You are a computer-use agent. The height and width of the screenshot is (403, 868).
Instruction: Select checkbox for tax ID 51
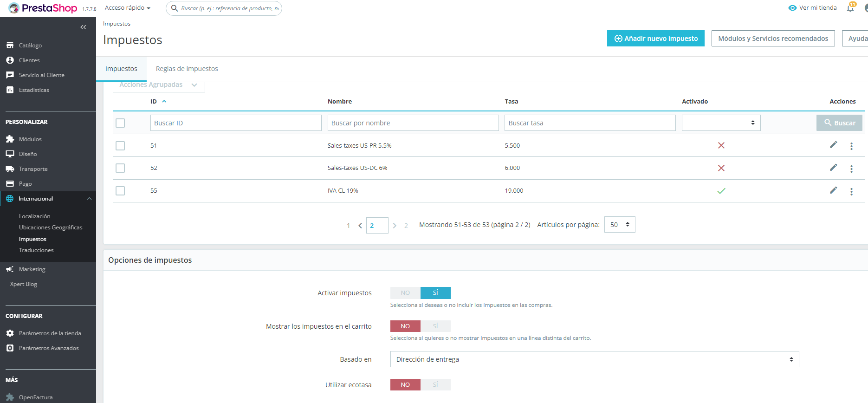click(120, 146)
